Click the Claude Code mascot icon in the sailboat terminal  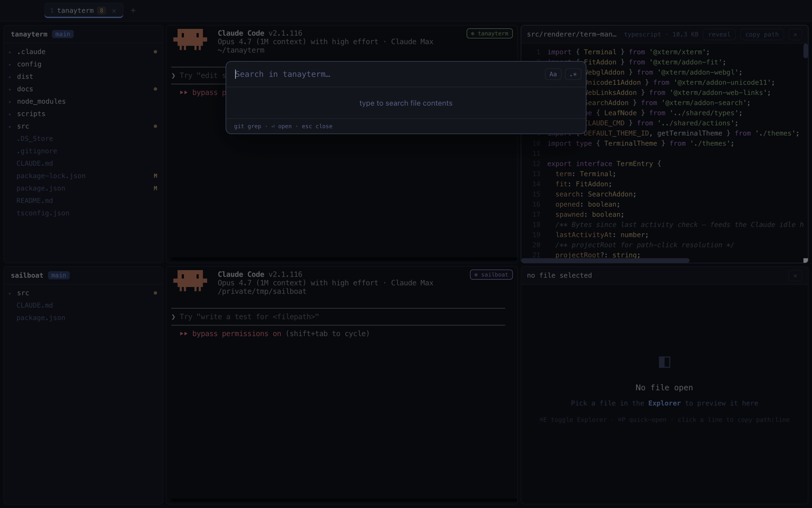point(190,280)
